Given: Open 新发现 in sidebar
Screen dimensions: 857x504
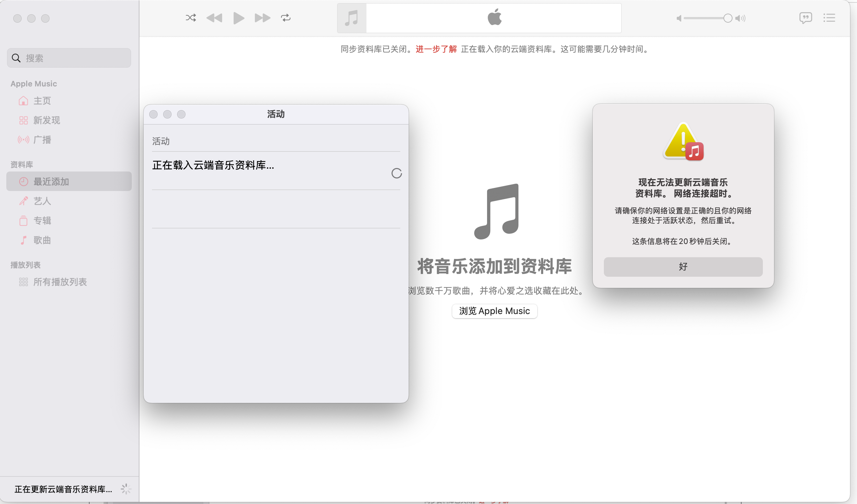Looking at the screenshot, I should pyautogui.click(x=46, y=120).
